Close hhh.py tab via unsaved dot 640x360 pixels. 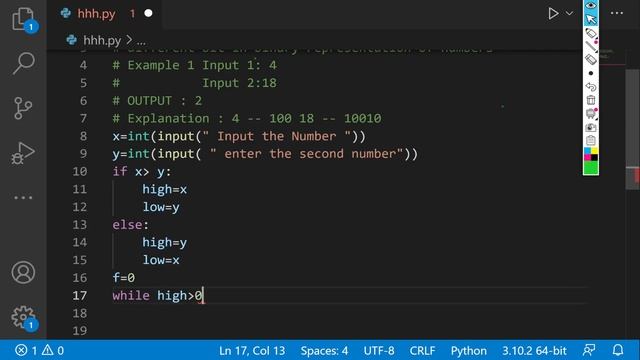pos(148,13)
